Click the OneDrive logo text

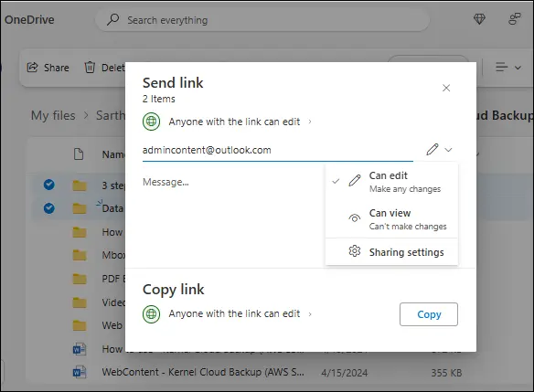(x=29, y=20)
